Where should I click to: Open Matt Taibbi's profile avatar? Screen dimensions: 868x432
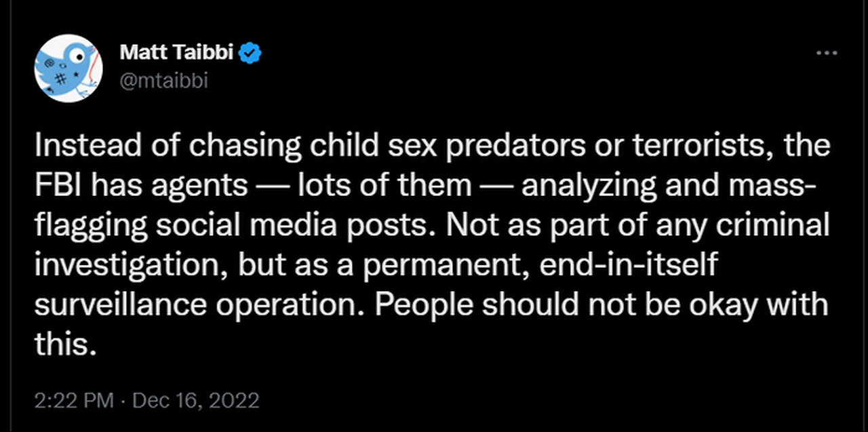(x=68, y=68)
